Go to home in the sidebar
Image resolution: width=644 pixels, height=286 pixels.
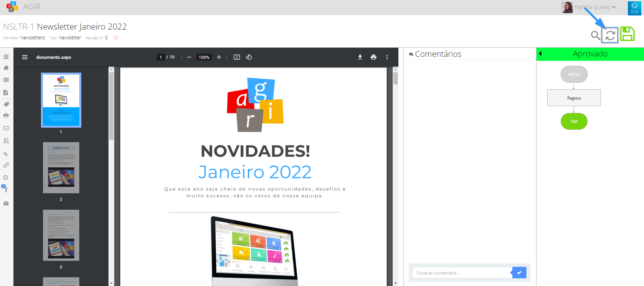coord(6,68)
